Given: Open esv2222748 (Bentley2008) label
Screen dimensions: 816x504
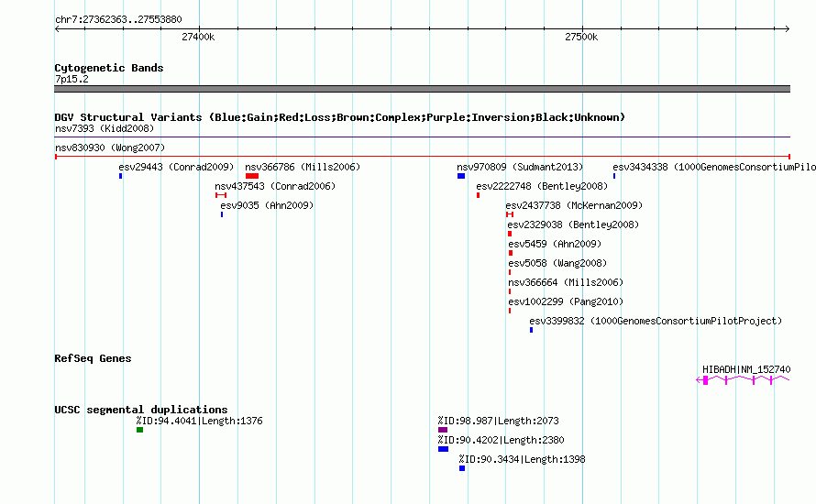Looking at the screenshot, I should (542, 186).
